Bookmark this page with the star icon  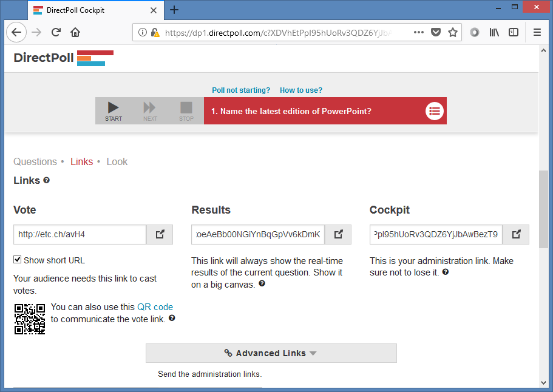[x=453, y=32]
